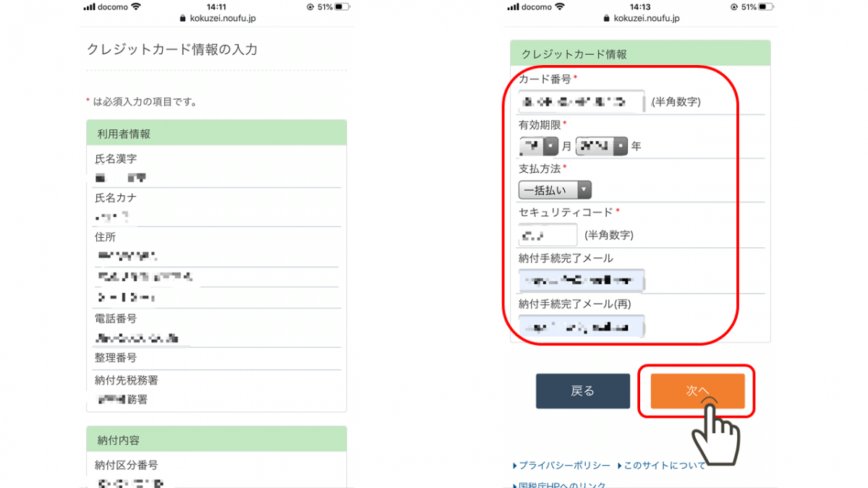Tap the 利用者情報 section header
Image resolution: width=868 pixels, height=488 pixels.
pyautogui.click(x=216, y=133)
